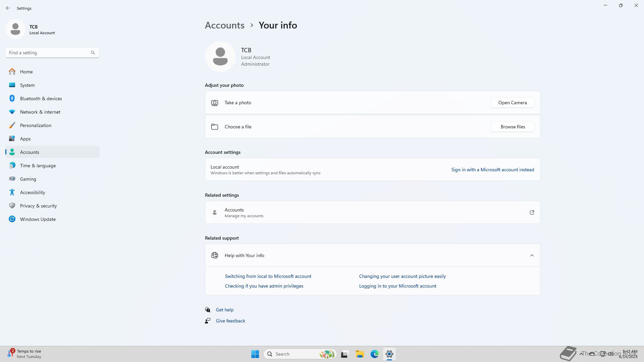Click Sign in with a Microsoft account instead
Image resolution: width=644 pixels, height=362 pixels.
[x=492, y=170]
